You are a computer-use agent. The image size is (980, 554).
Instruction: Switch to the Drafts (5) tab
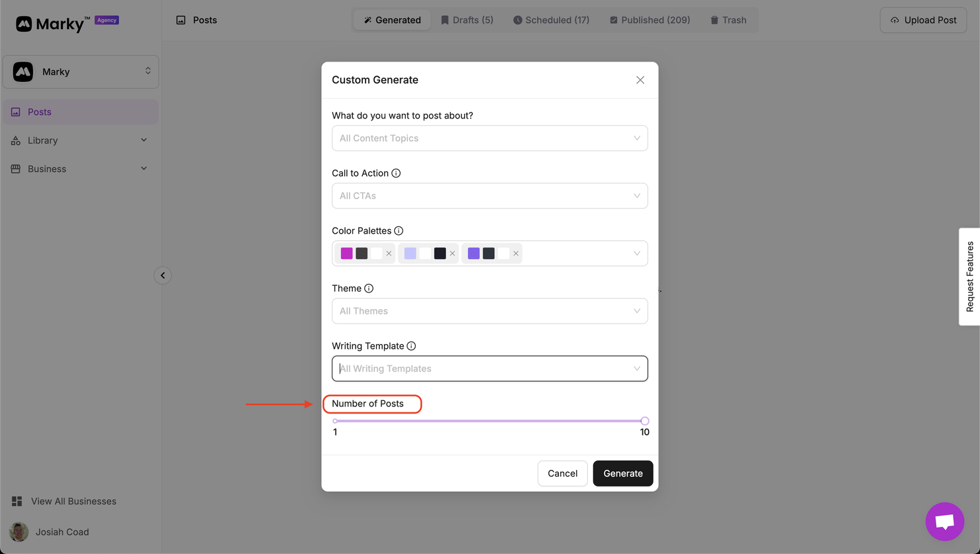[467, 20]
